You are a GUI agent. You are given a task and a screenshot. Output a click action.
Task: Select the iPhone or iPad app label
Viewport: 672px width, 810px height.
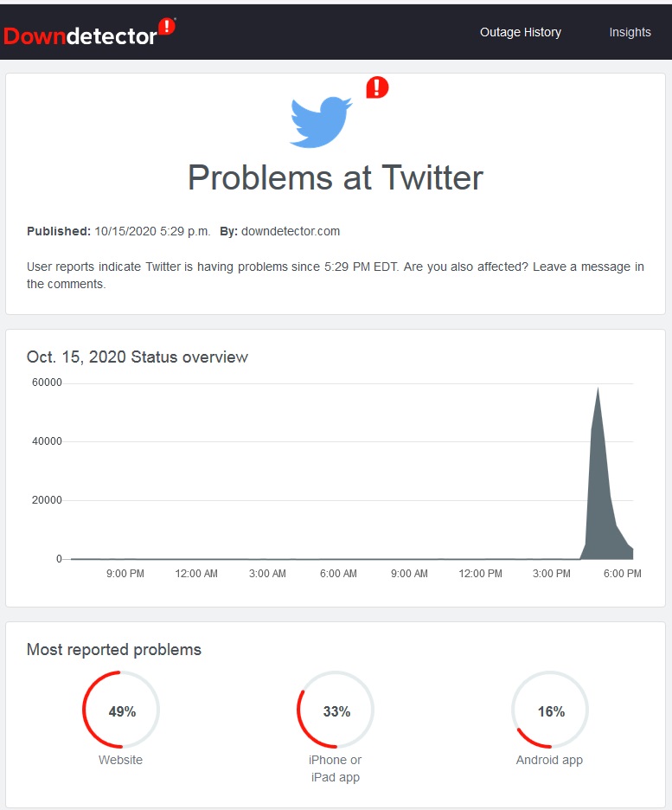pyautogui.click(x=336, y=768)
